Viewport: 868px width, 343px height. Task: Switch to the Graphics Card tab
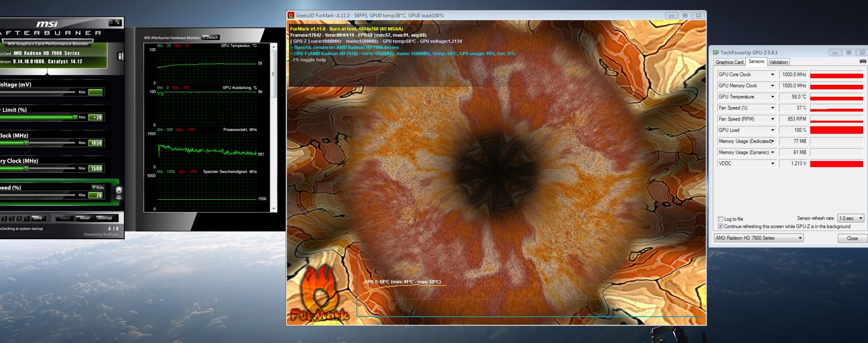(x=730, y=62)
